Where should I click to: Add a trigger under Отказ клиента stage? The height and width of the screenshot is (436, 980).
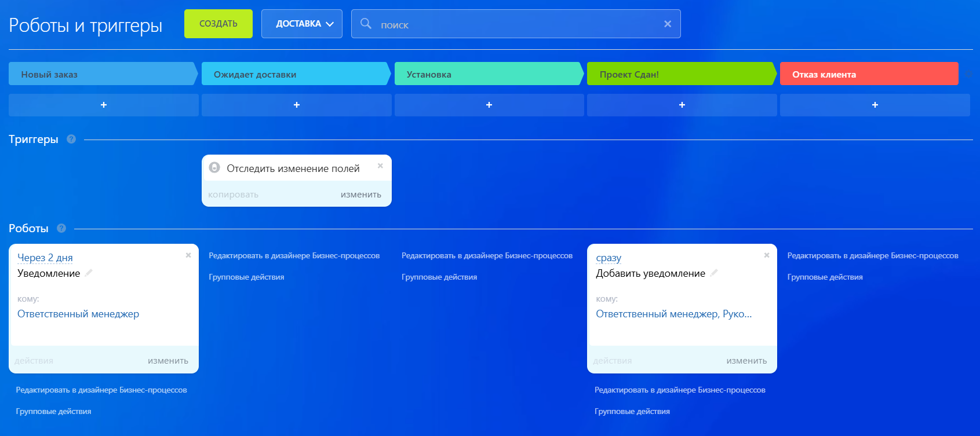[x=875, y=105]
